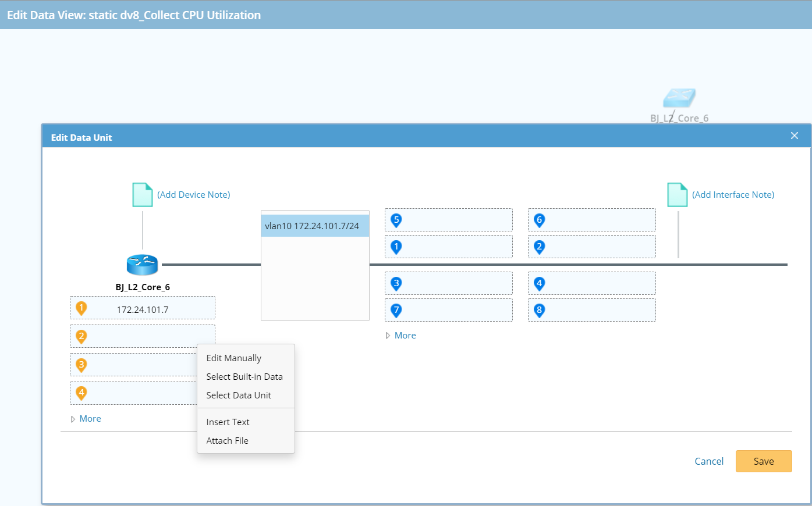Save the data unit changes
Viewport: 812px width, 506px height.
tap(764, 461)
